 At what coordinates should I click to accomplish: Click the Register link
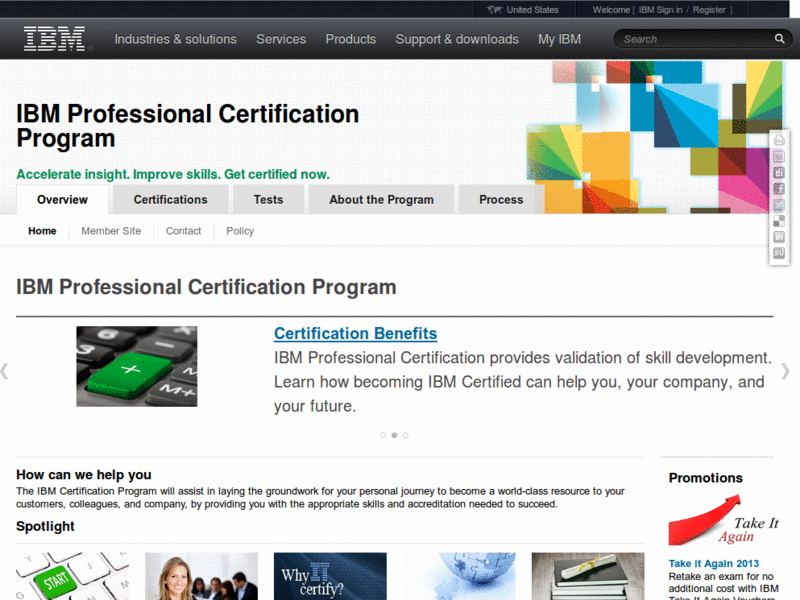tap(709, 10)
